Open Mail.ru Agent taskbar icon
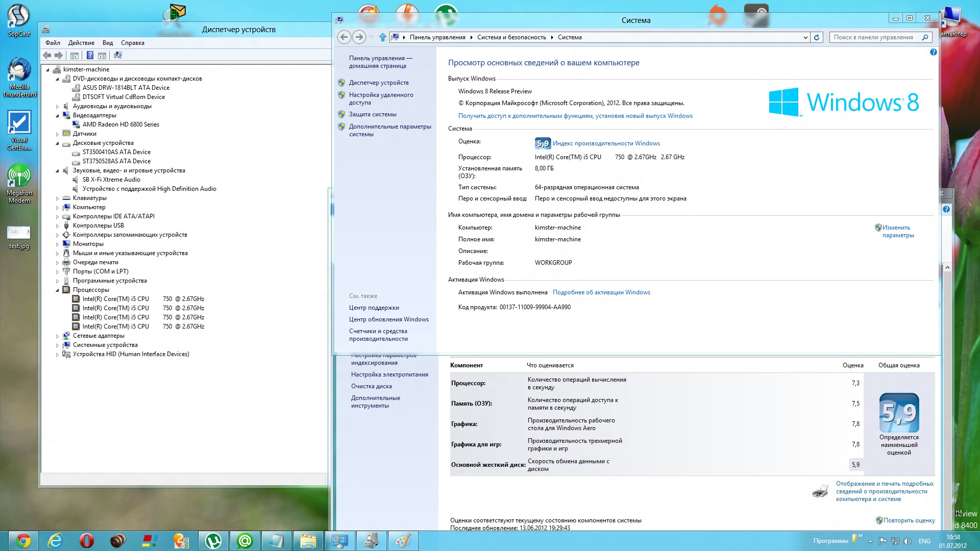 [245, 541]
